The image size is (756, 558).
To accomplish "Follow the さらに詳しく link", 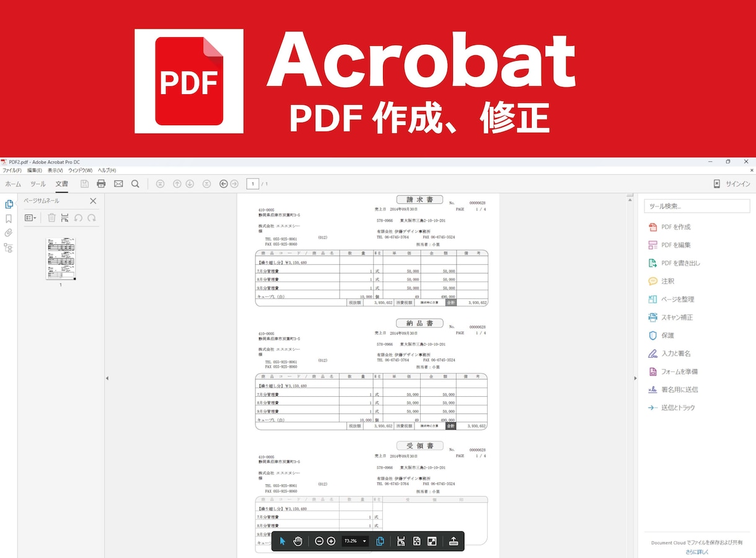I will (x=697, y=551).
